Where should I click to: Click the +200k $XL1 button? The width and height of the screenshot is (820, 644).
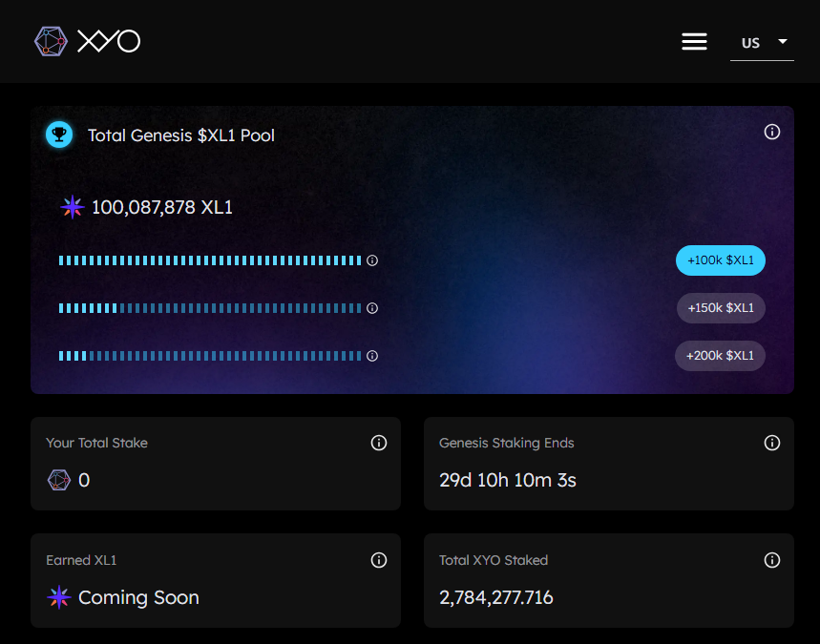[x=720, y=356]
